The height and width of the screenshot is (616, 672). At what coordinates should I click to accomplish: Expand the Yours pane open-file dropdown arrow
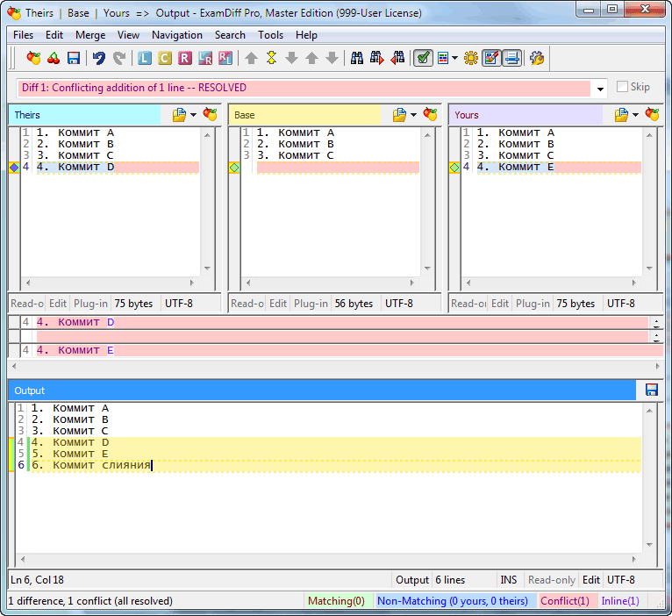pos(635,115)
